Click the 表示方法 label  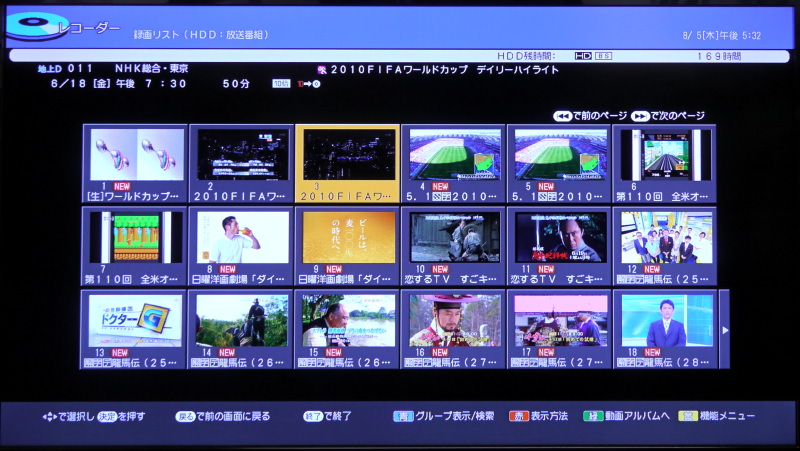click(549, 416)
